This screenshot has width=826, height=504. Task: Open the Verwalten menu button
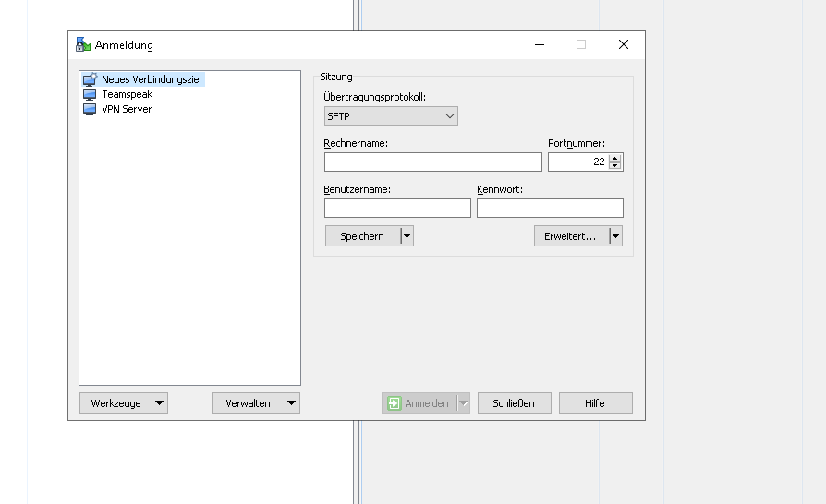tap(256, 403)
